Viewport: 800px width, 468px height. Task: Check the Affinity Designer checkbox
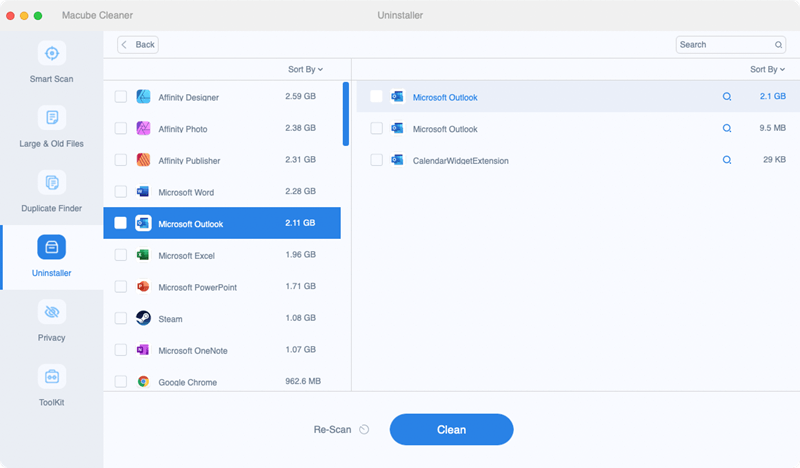click(121, 96)
